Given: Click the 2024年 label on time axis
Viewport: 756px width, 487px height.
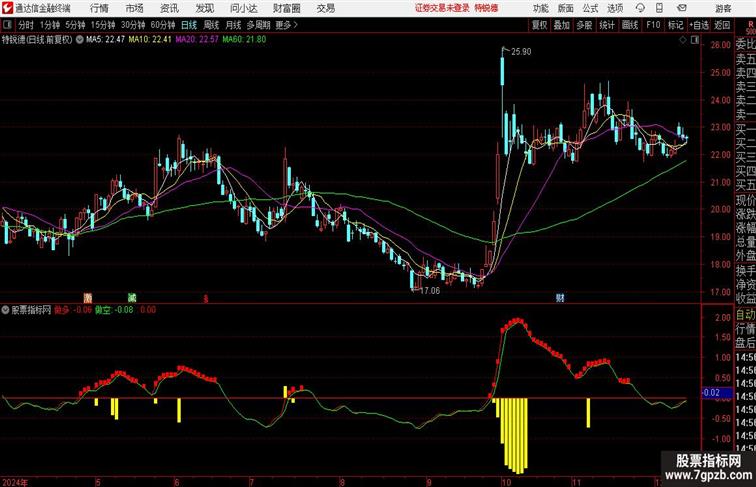Looking at the screenshot, I should coord(15,482).
